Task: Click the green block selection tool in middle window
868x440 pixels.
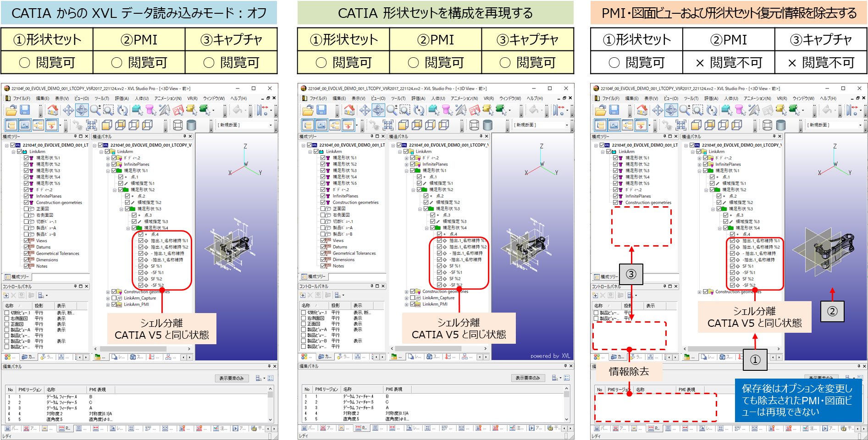Action: (501, 110)
